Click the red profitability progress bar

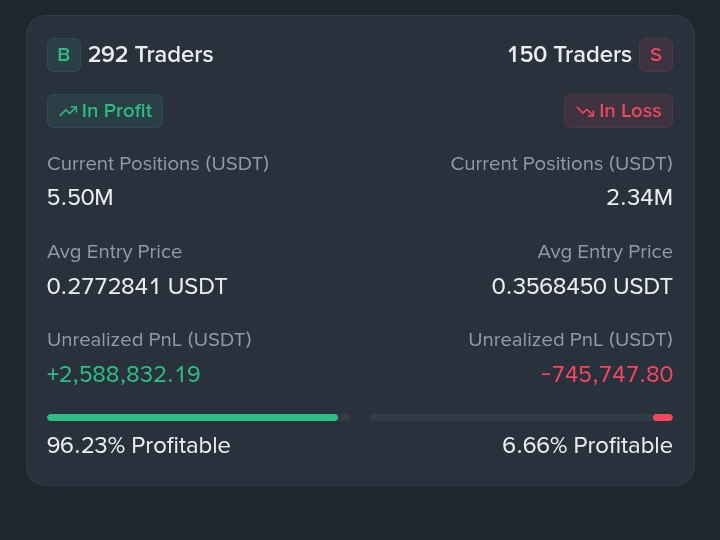521,417
